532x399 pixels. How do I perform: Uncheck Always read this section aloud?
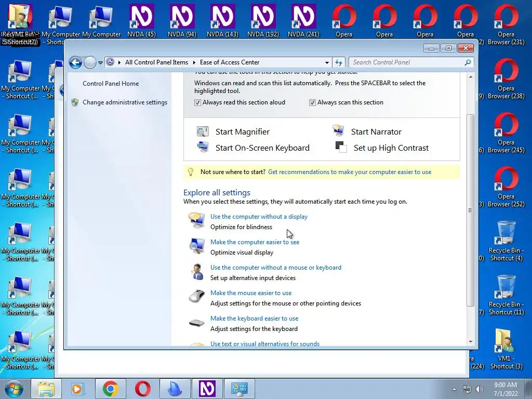pyautogui.click(x=197, y=102)
